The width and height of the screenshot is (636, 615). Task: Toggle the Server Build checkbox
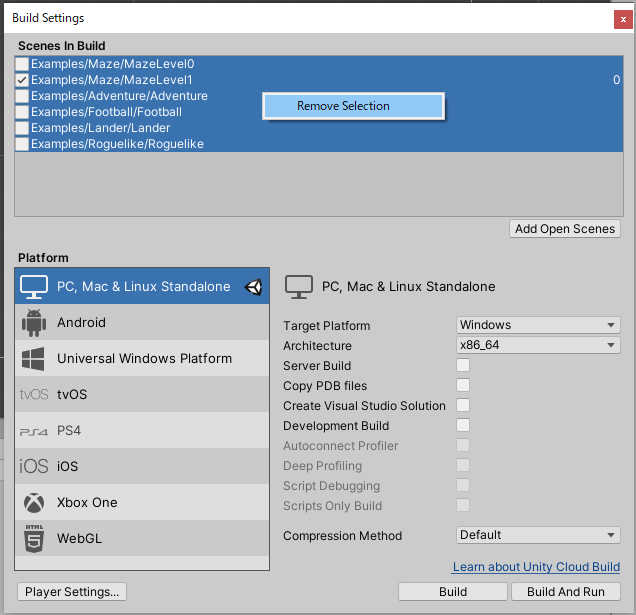pos(463,365)
